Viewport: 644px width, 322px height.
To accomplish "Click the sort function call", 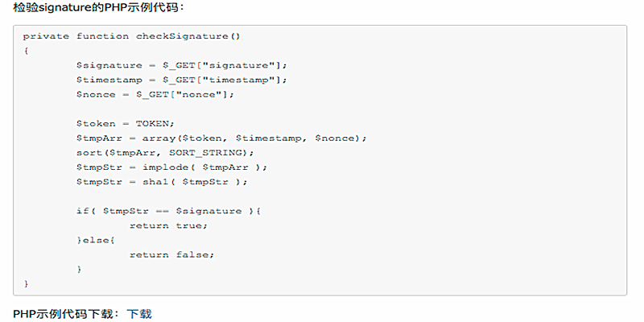I will (x=89, y=152).
